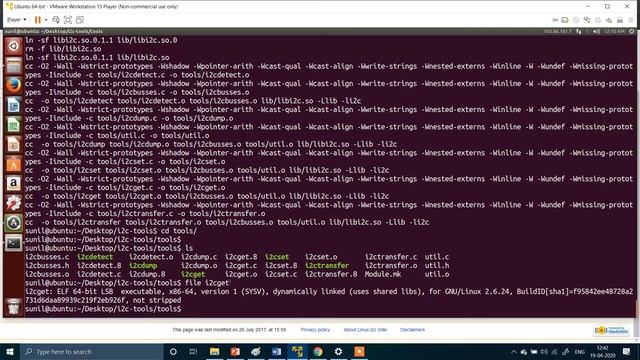
Task: Open Amazon launcher icon
Action: click(13, 184)
